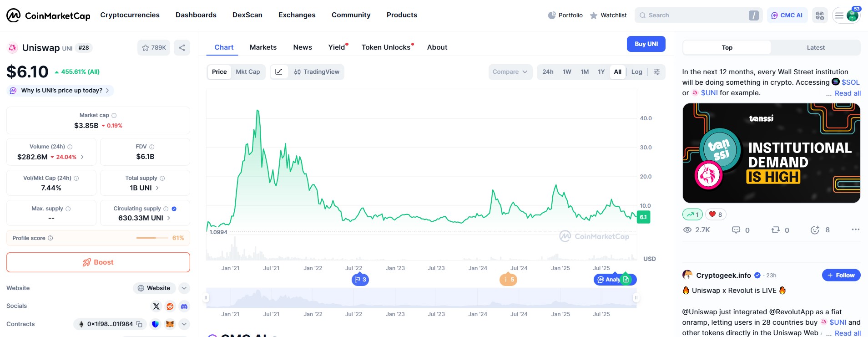This screenshot has height=337, width=868.
Task: Open the Reddit social link
Action: (170, 306)
